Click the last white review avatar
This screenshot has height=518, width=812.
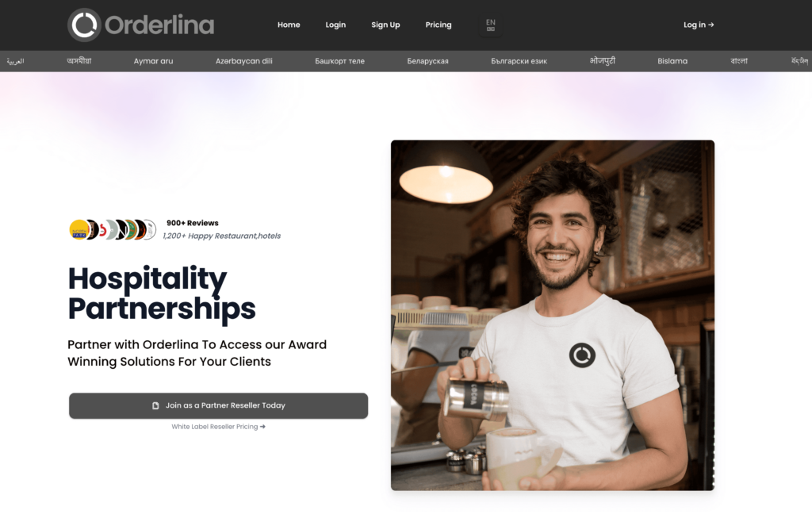tap(150, 229)
